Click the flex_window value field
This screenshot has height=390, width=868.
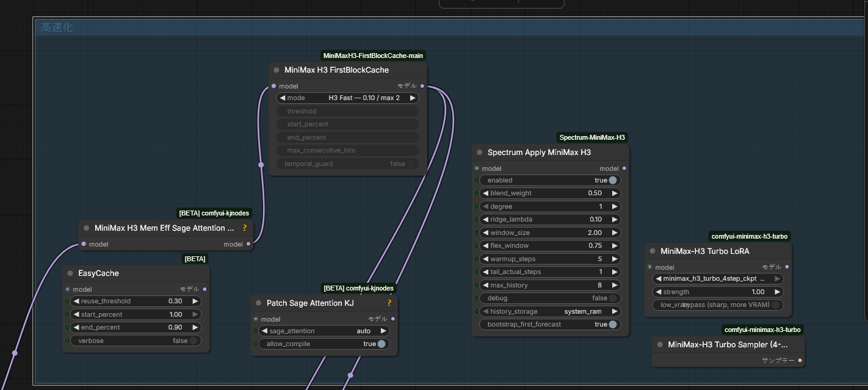pyautogui.click(x=550, y=245)
